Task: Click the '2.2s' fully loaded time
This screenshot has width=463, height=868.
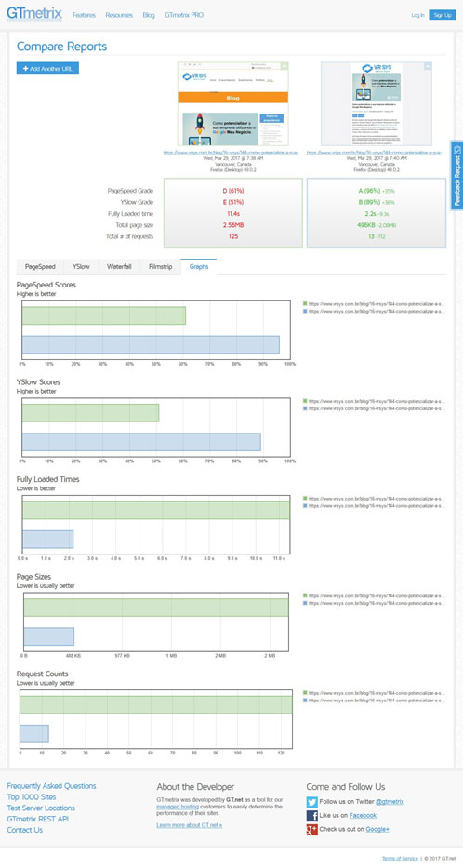Action: tap(371, 214)
